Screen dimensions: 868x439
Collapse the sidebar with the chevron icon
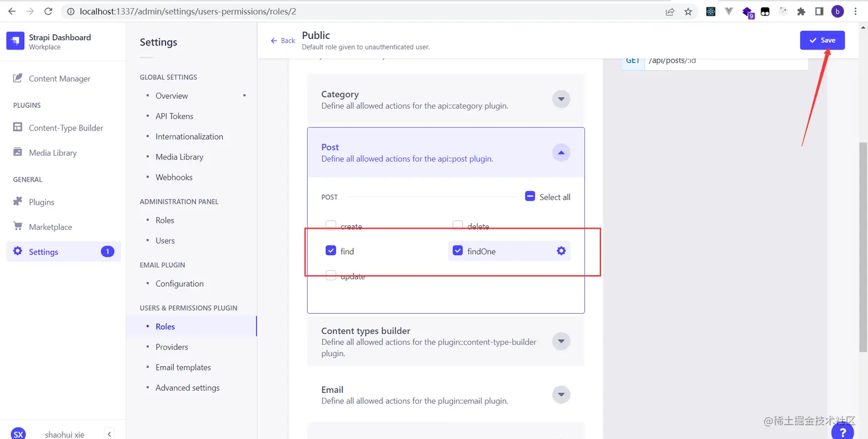click(109, 434)
